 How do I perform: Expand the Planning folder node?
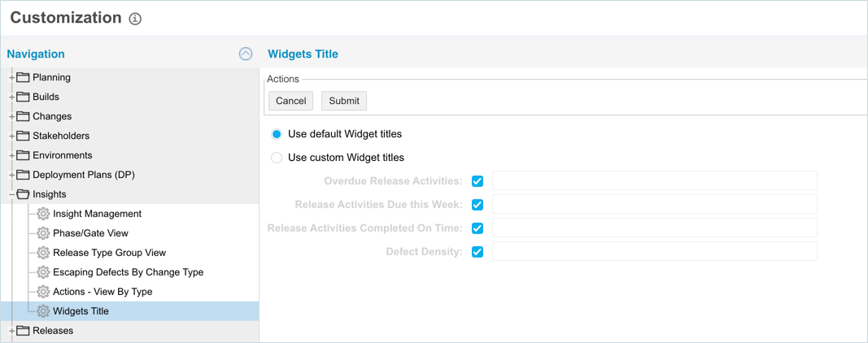point(12,78)
